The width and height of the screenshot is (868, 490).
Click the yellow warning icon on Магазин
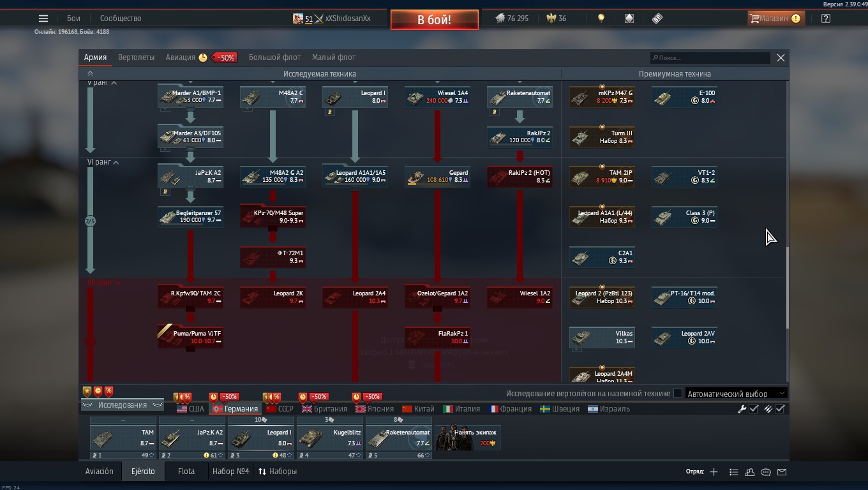[x=796, y=19]
